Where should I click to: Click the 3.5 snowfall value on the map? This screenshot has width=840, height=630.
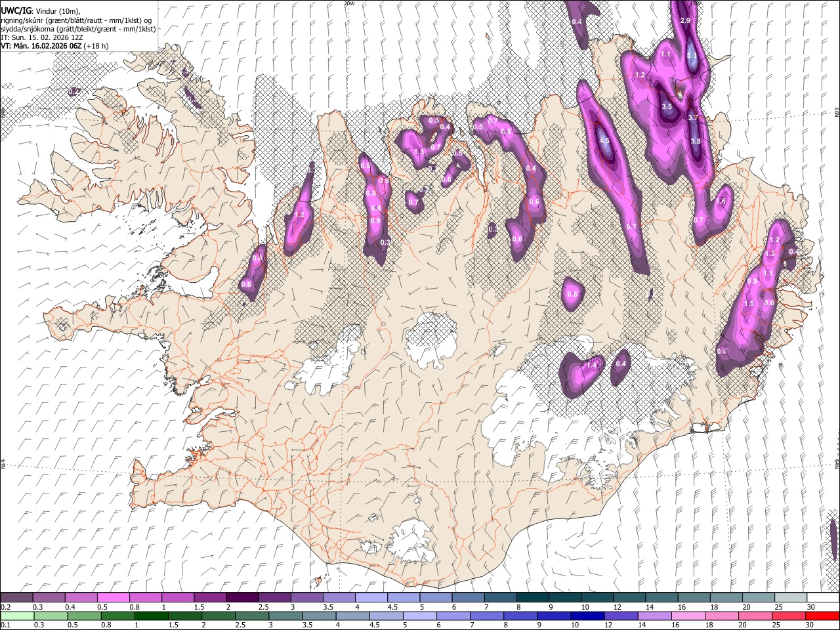click(667, 106)
